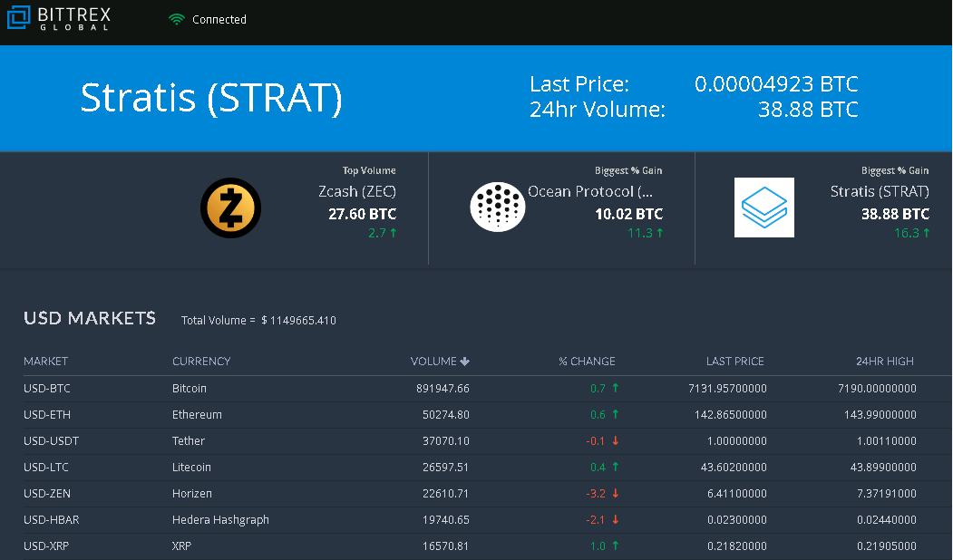Click the 27.60 BTC Zcash volume
The width and height of the screenshot is (953, 560).
(362, 214)
